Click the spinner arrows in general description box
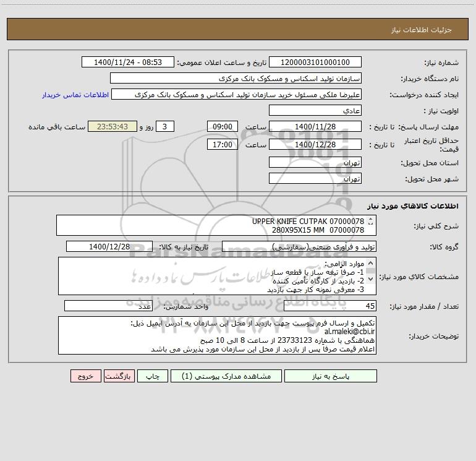The image size is (476, 461). 370,222
